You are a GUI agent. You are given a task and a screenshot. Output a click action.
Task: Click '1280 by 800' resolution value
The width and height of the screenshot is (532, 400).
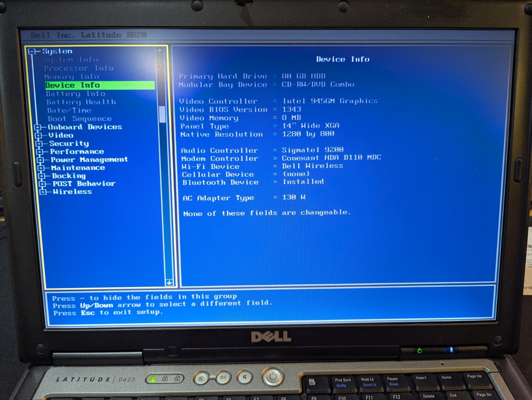[x=308, y=134]
